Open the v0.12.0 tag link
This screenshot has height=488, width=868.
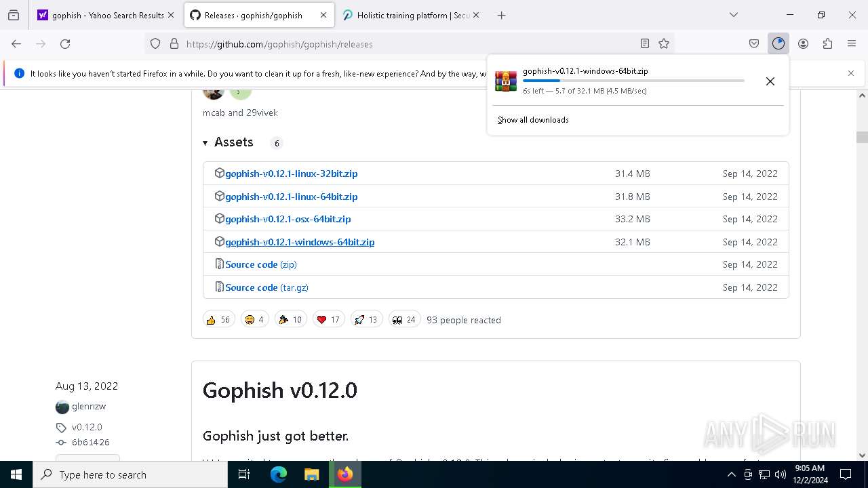click(87, 427)
